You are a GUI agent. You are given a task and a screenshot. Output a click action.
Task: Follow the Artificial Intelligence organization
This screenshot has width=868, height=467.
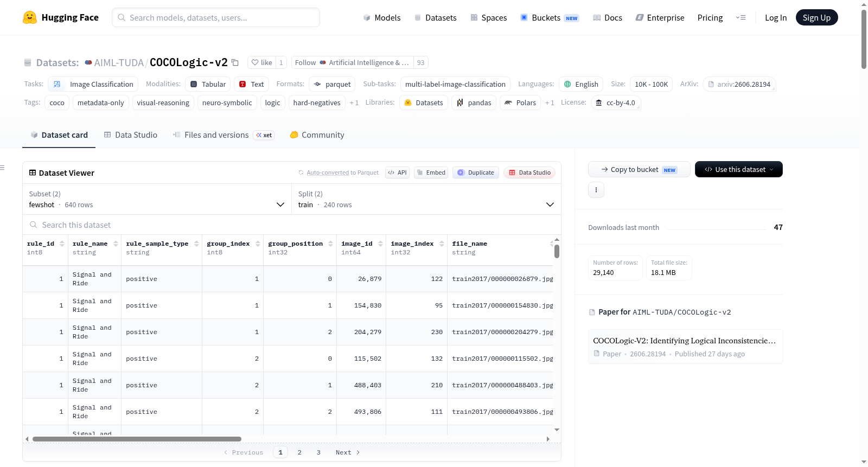coord(352,62)
